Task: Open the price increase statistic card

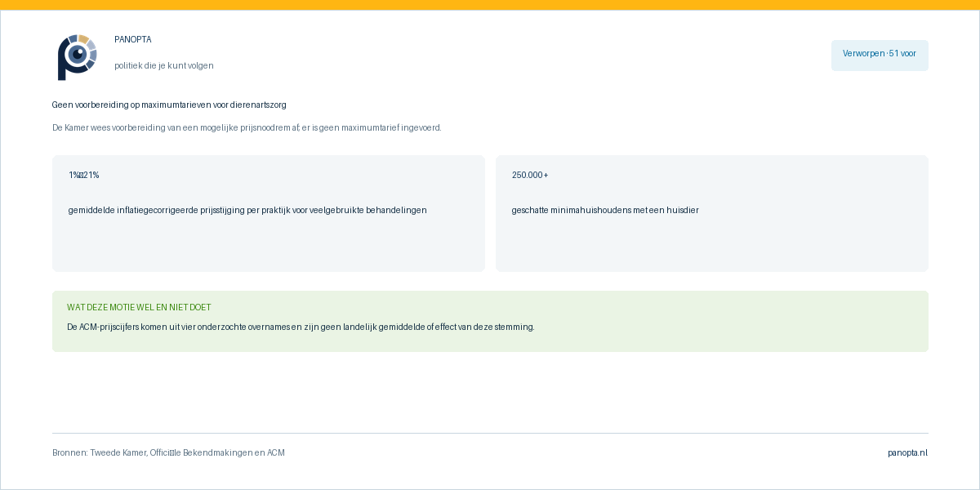Action: pos(269,213)
